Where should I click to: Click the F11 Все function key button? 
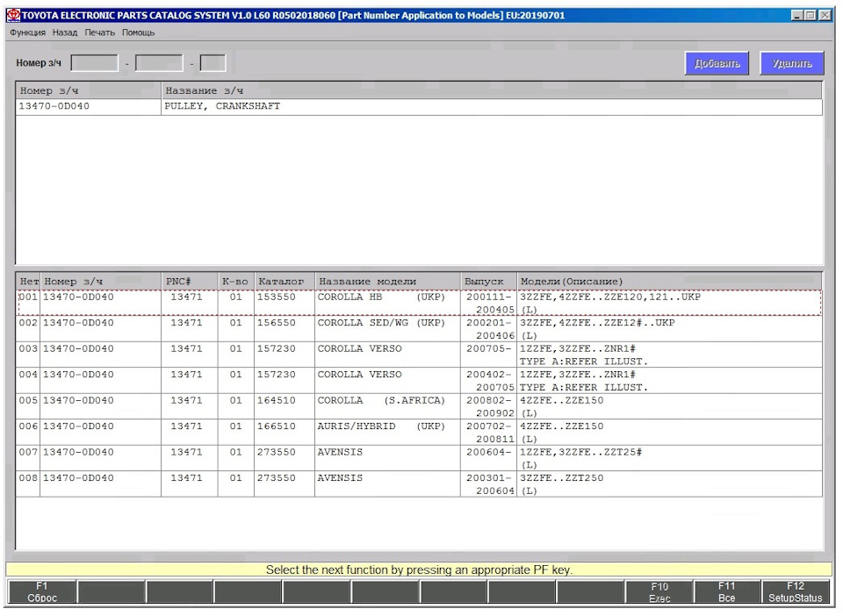(x=727, y=591)
